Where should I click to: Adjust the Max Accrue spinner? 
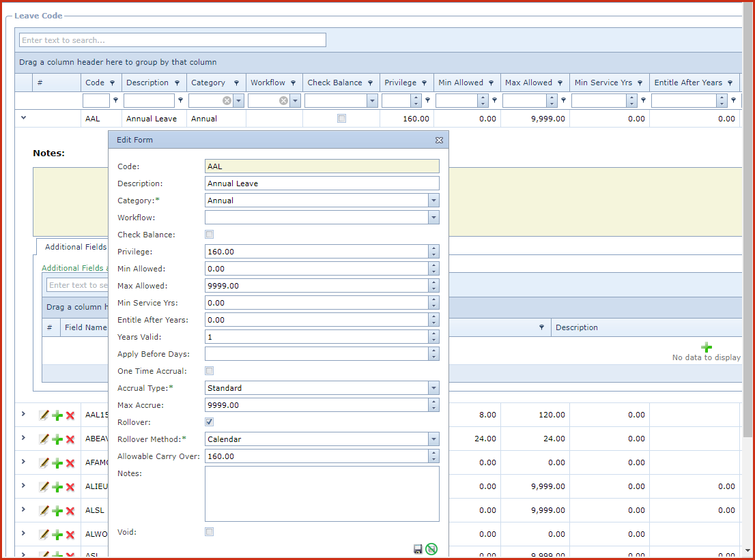pos(434,405)
